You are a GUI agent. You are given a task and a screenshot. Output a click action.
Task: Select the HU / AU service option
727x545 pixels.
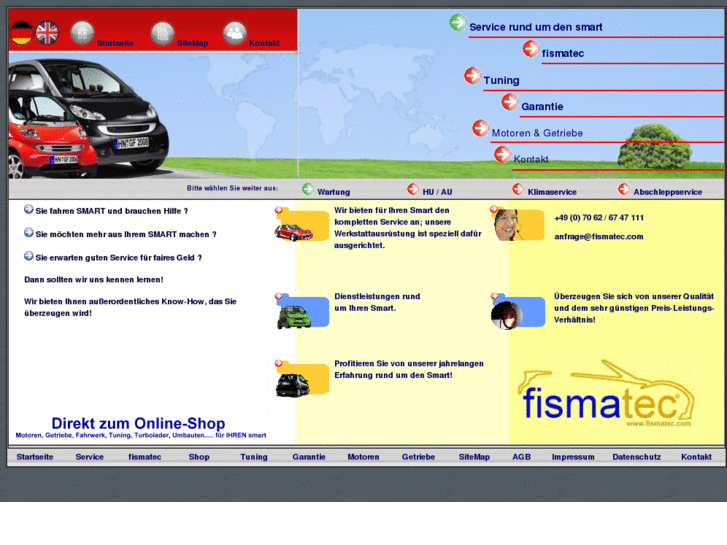pyautogui.click(x=437, y=192)
